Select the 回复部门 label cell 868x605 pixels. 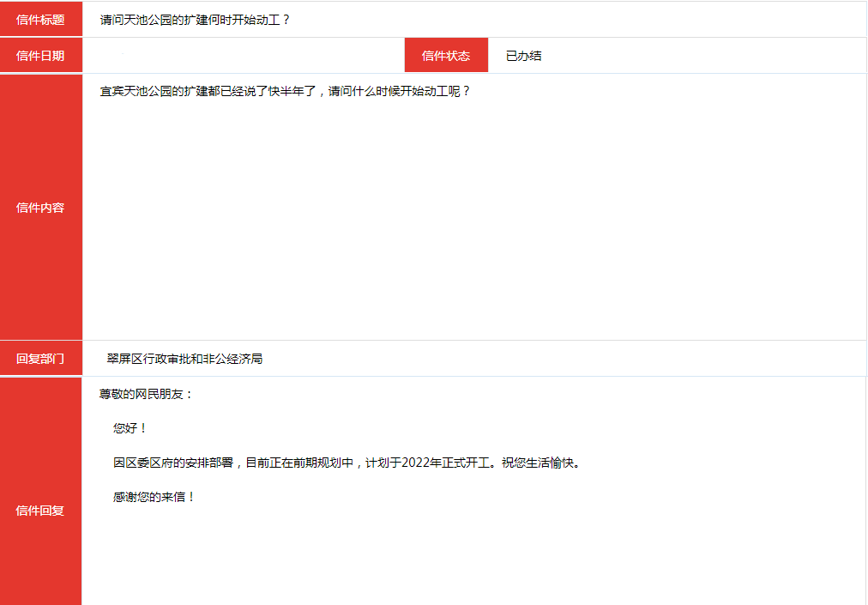40,359
